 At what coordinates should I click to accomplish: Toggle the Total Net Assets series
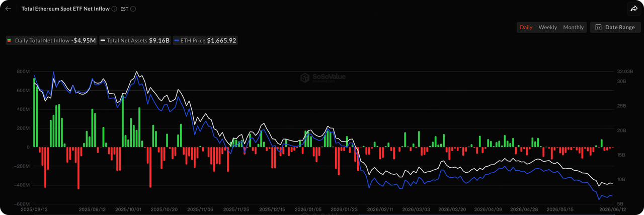pyautogui.click(x=134, y=40)
